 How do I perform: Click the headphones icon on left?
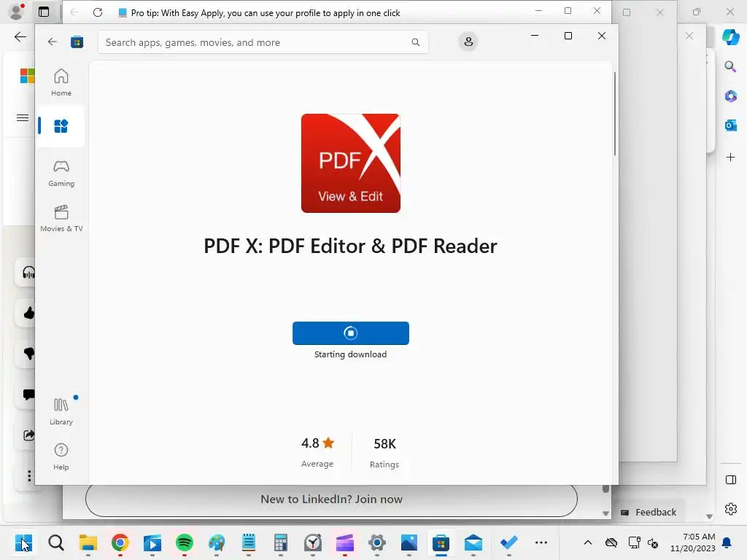point(28,273)
